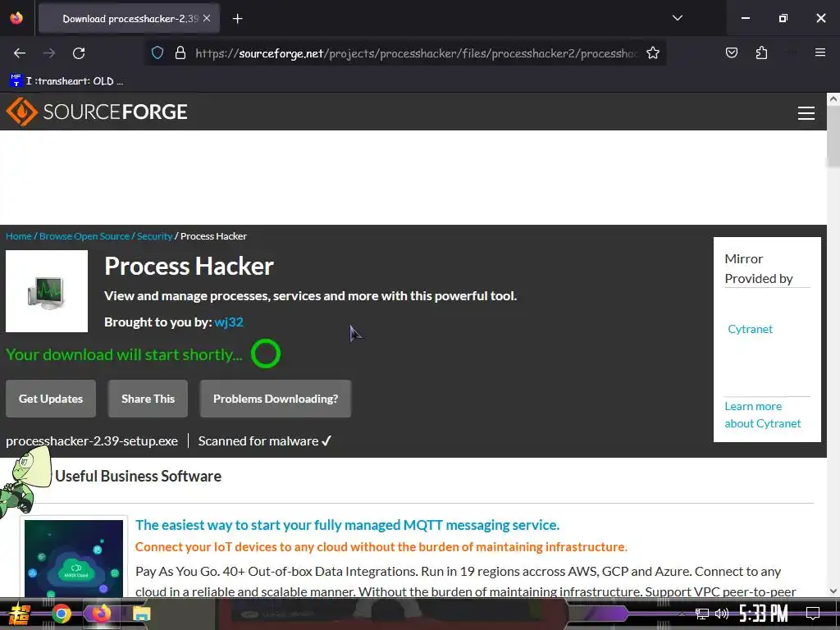Viewport: 840px width, 630px height.
Task: Open a new tab with the plus icon
Action: pyautogui.click(x=237, y=19)
